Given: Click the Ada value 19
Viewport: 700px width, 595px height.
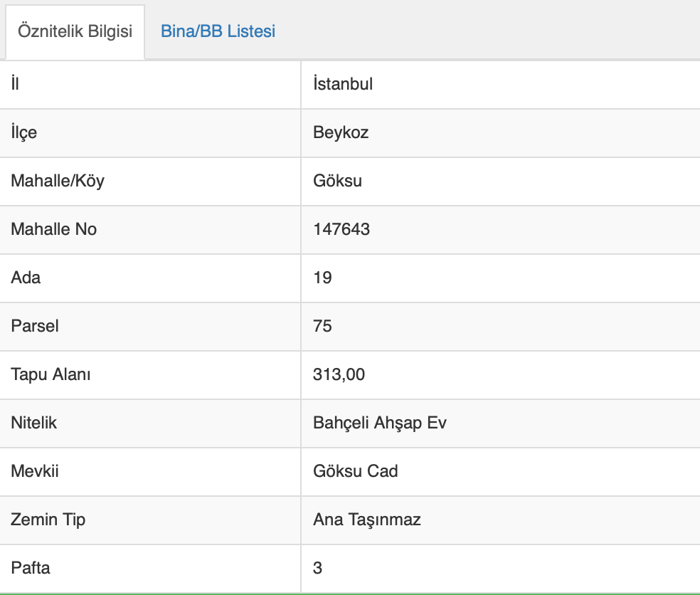Looking at the screenshot, I should 322,278.
